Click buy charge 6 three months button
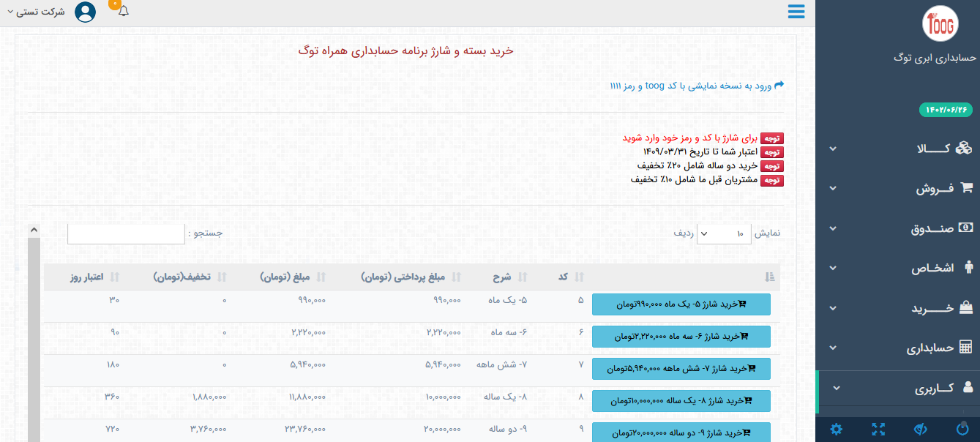980x442 pixels. coord(681,337)
